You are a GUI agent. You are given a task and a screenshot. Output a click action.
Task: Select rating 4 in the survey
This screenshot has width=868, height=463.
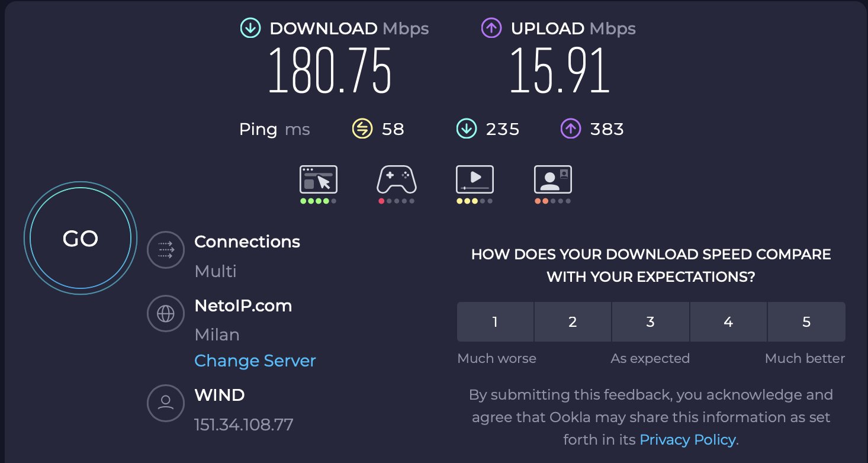728,322
